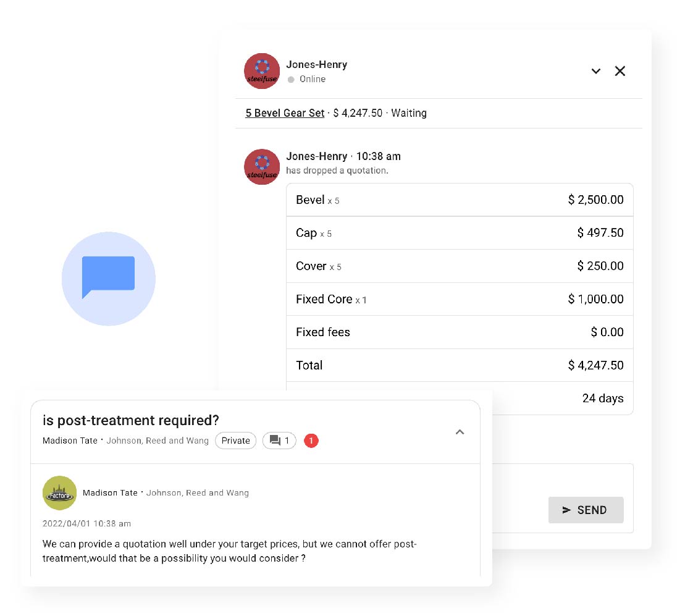Click the steelfuse avatar in chat header

click(x=262, y=71)
